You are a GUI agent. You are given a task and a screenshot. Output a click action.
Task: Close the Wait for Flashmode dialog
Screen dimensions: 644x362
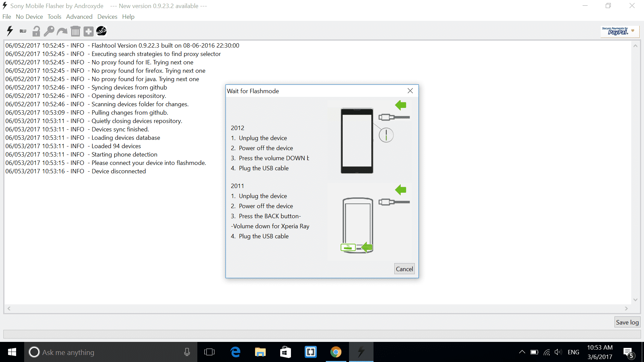coord(410,91)
